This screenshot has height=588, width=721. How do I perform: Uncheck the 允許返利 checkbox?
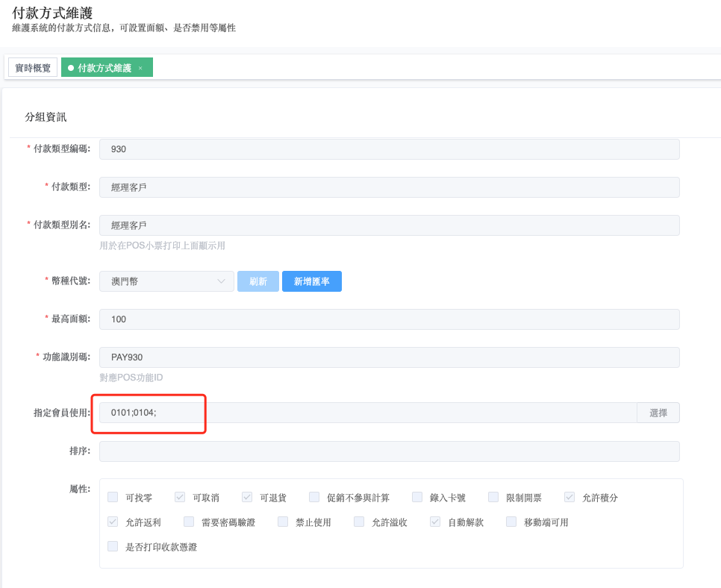(113, 522)
